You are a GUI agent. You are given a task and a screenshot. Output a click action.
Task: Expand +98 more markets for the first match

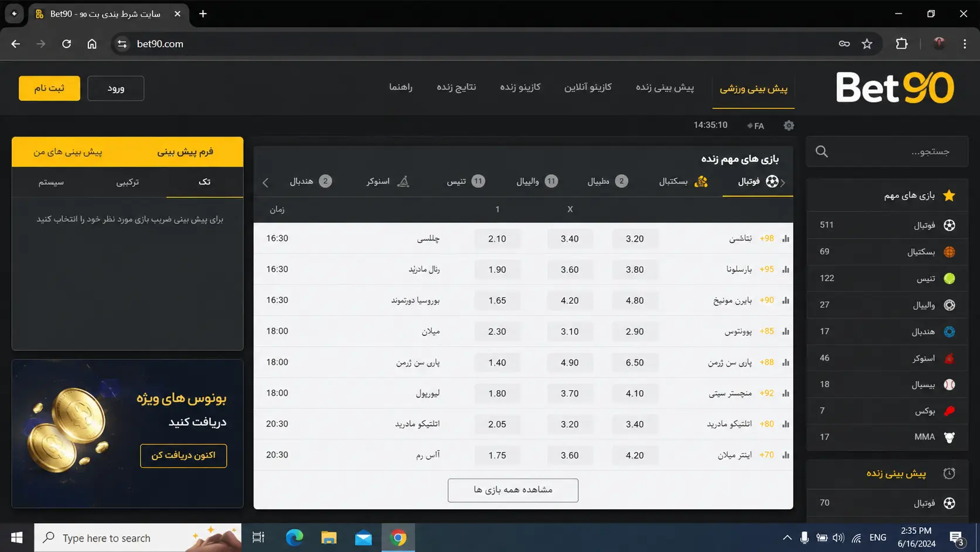(x=767, y=239)
